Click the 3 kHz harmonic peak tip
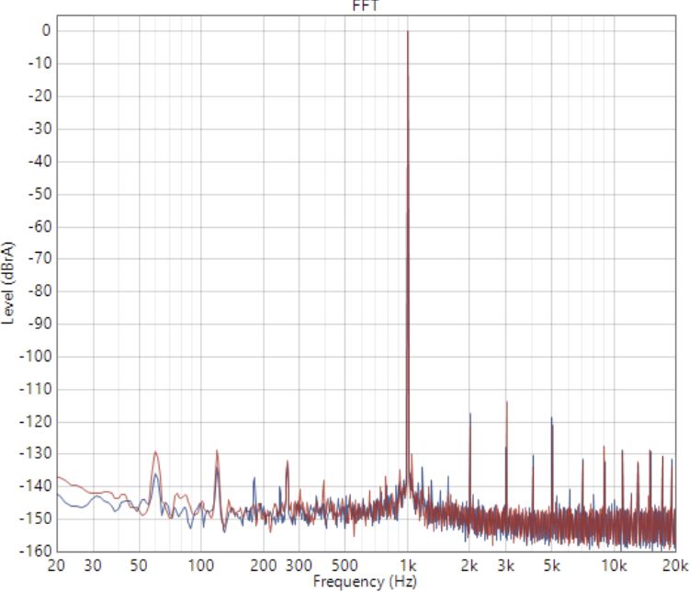The width and height of the screenshot is (700, 592). click(507, 402)
